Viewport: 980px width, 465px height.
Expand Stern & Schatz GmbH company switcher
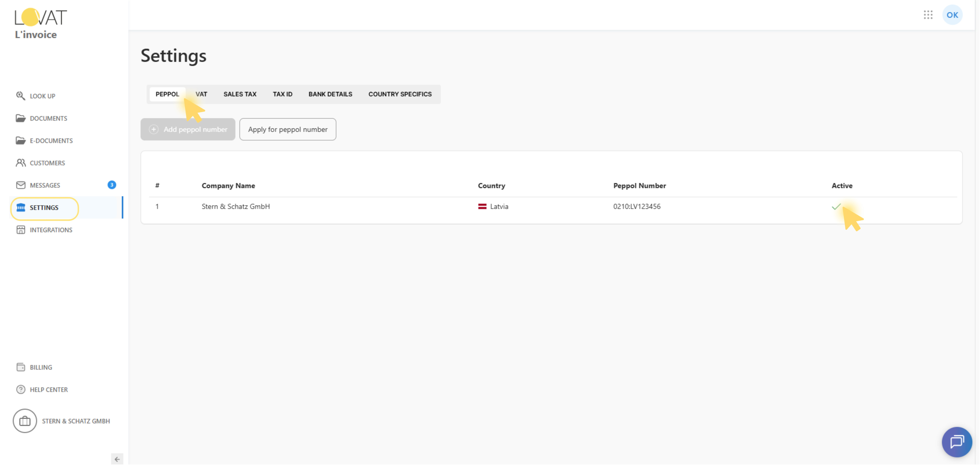pyautogui.click(x=62, y=421)
